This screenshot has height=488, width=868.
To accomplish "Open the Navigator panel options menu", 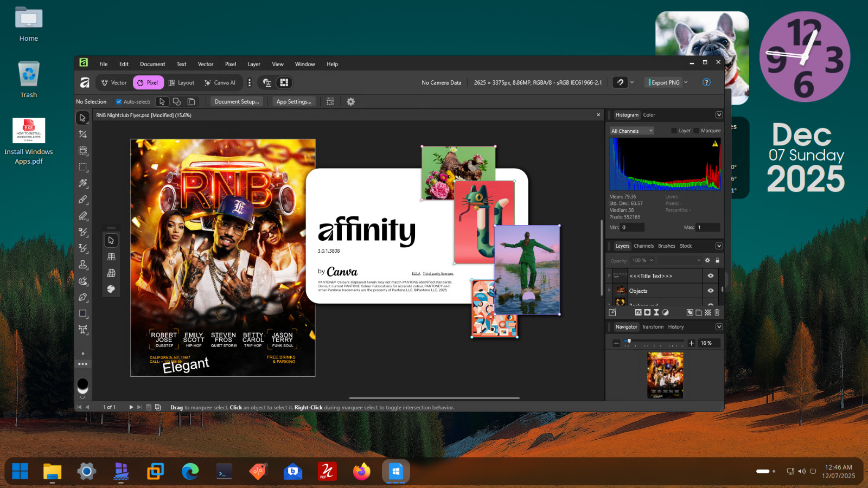I will tap(719, 327).
